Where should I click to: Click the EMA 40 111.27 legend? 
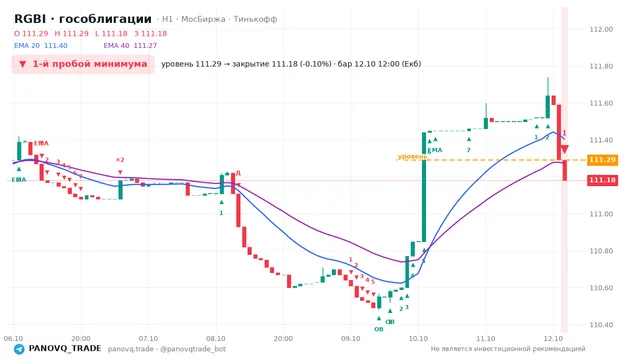[x=130, y=46]
